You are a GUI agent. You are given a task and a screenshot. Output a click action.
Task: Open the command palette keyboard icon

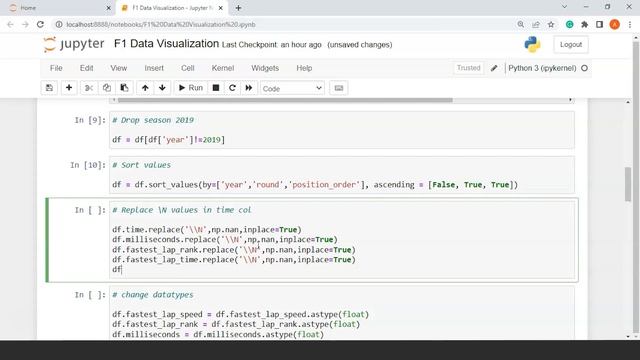tap(339, 88)
